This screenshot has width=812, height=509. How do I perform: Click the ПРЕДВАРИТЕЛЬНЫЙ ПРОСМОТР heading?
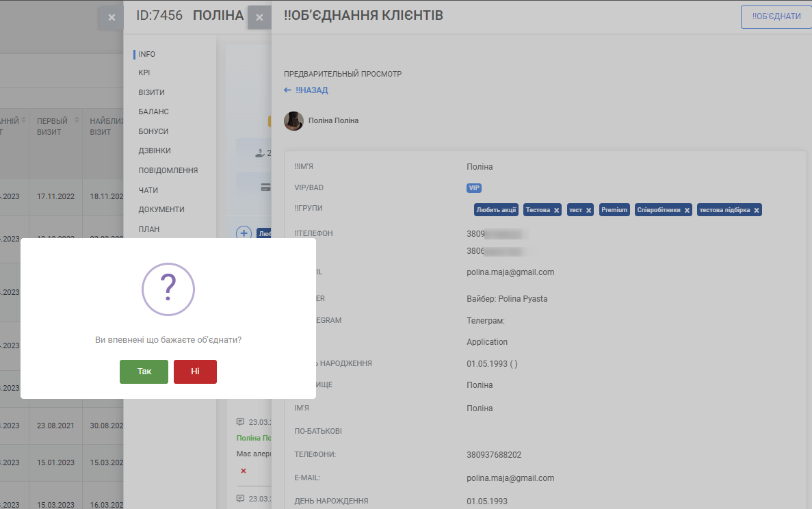point(343,74)
